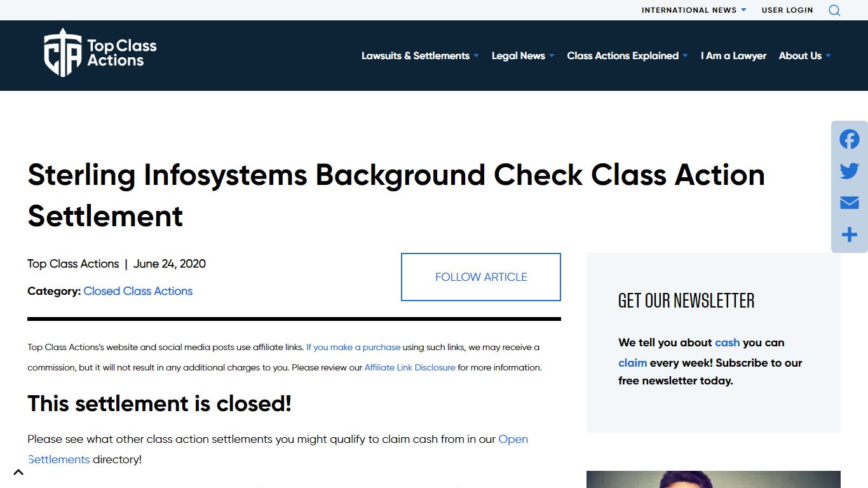Open the Open Settlements directory link
This screenshot has height=488, width=868.
[278, 449]
